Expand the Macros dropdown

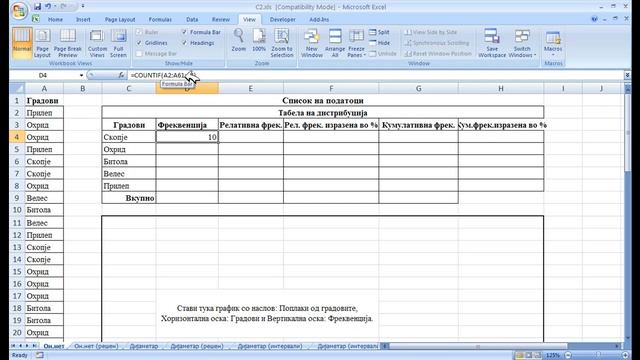pos(553,43)
